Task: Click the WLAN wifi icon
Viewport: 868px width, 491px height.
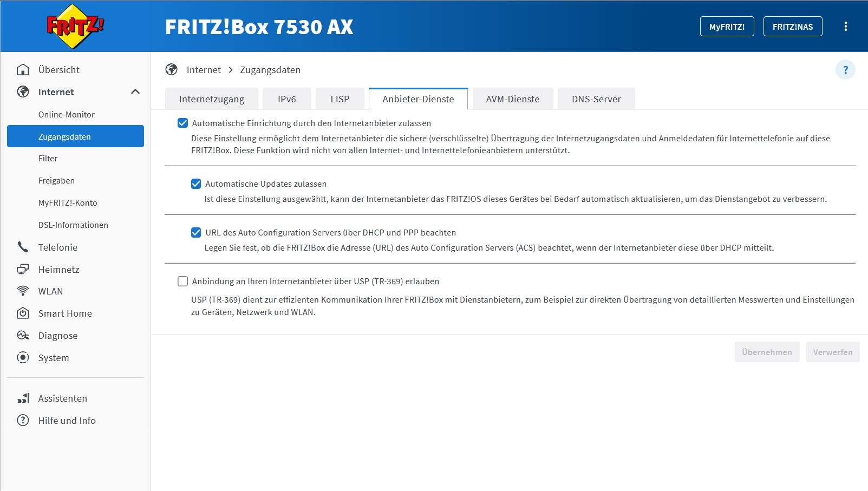Action: (23, 291)
